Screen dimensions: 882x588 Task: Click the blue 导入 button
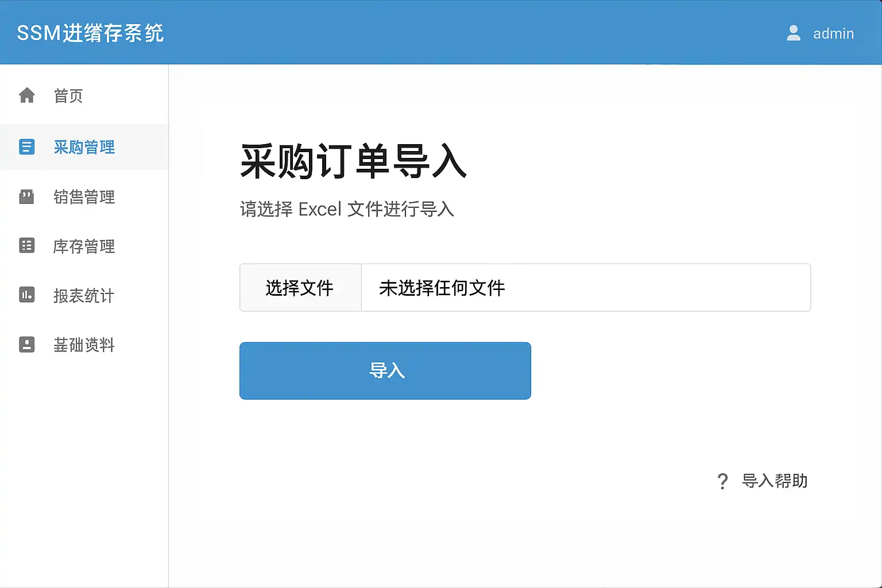pos(385,371)
